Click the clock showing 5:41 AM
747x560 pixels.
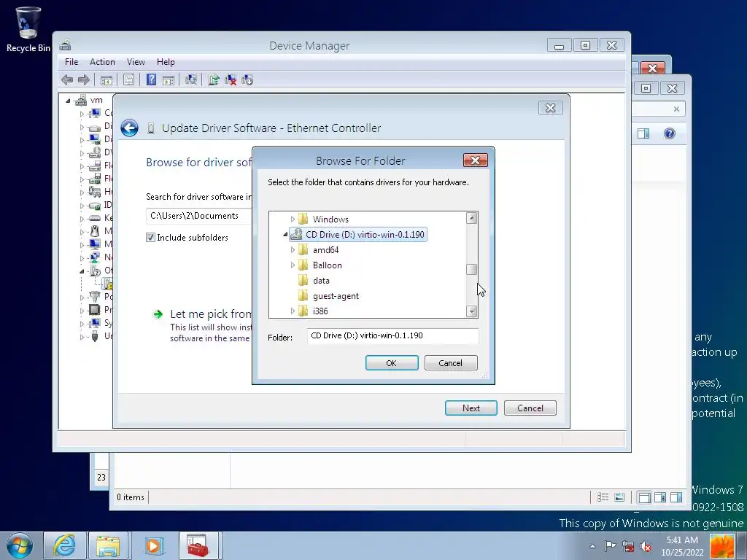click(682, 546)
